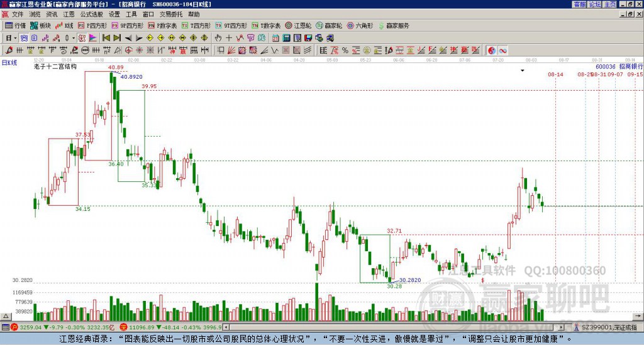Open the 工具 menu

click(131, 14)
